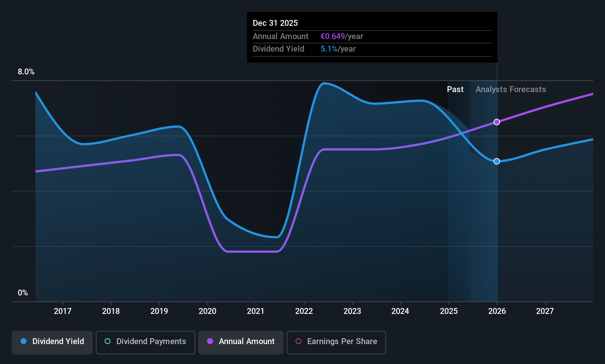Image resolution: width=605 pixels, height=364 pixels.
Task: Enable the Dividend Payments series
Action: (x=146, y=342)
